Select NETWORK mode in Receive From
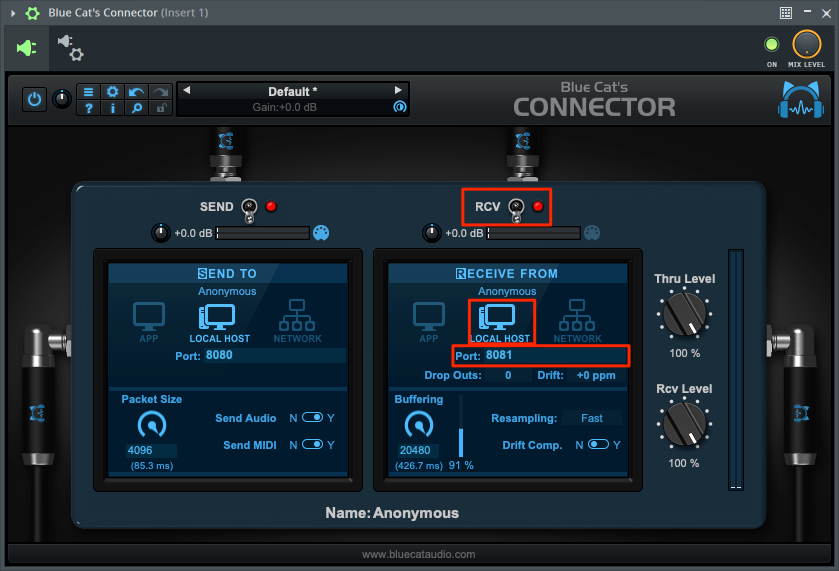Viewport: 839px width, 571px height. [577, 322]
